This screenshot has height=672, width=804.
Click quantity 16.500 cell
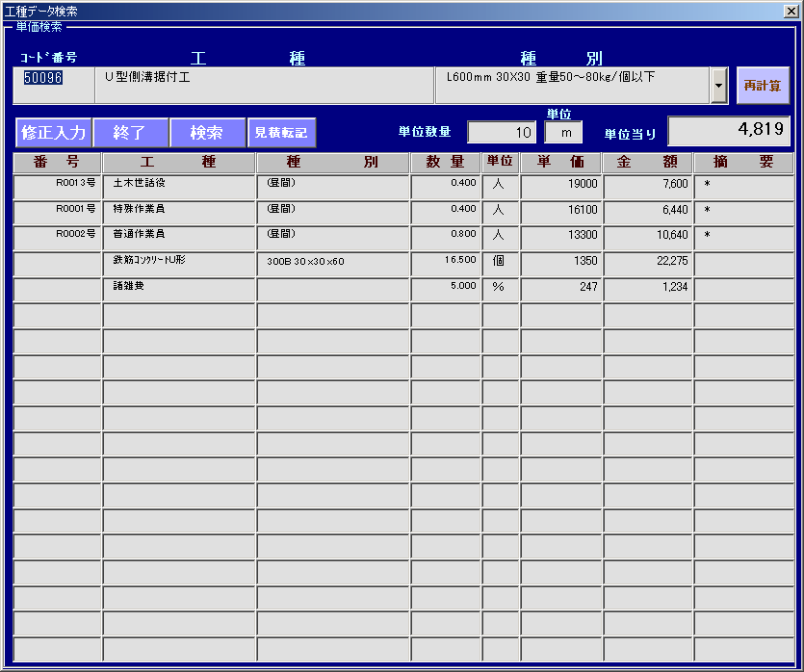[446, 264]
